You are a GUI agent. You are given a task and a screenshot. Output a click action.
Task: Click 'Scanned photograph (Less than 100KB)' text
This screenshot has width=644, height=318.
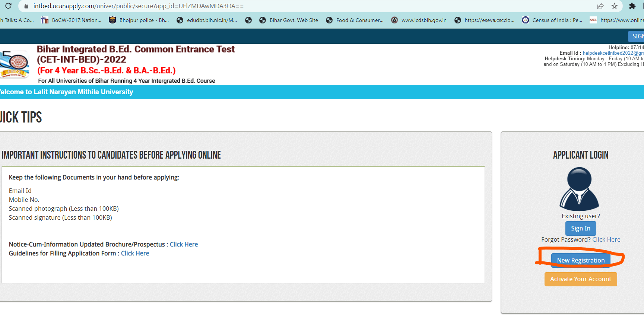point(64,209)
